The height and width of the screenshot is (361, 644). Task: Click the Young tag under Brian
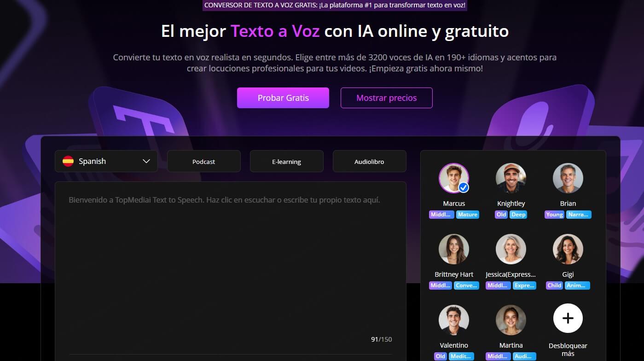click(x=554, y=215)
